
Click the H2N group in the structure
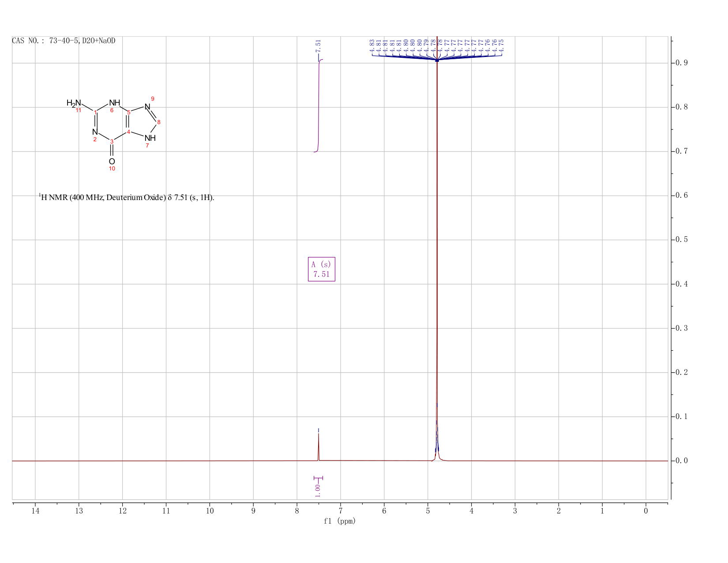point(74,103)
